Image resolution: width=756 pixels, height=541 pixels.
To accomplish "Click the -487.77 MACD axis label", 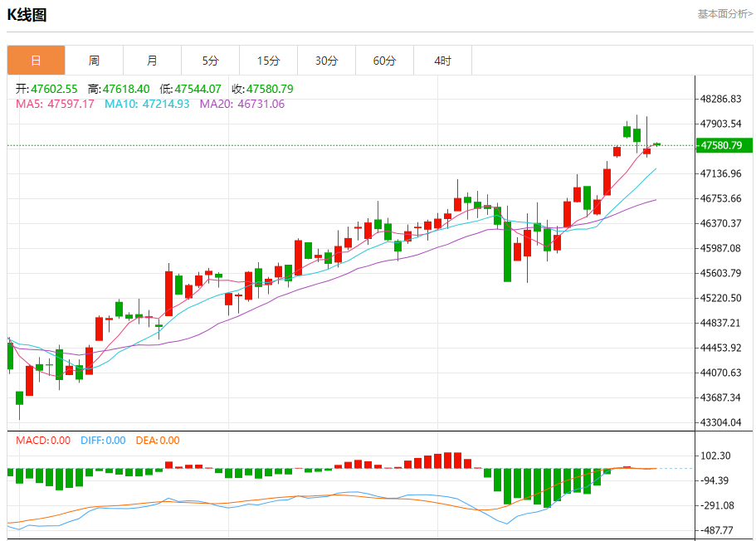I will (717, 530).
